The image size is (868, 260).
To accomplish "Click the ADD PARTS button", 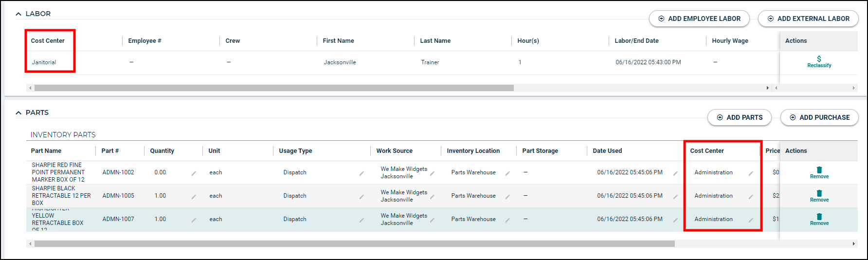I will point(740,117).
